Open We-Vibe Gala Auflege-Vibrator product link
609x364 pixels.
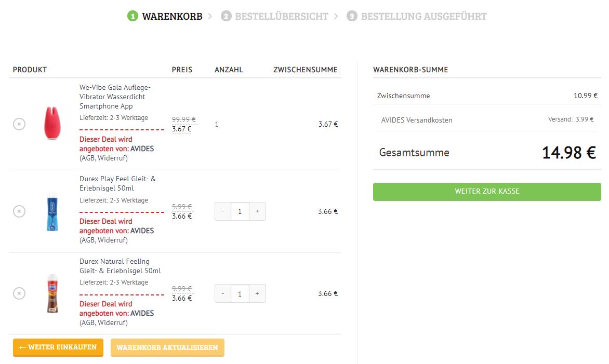click(115, 97)
